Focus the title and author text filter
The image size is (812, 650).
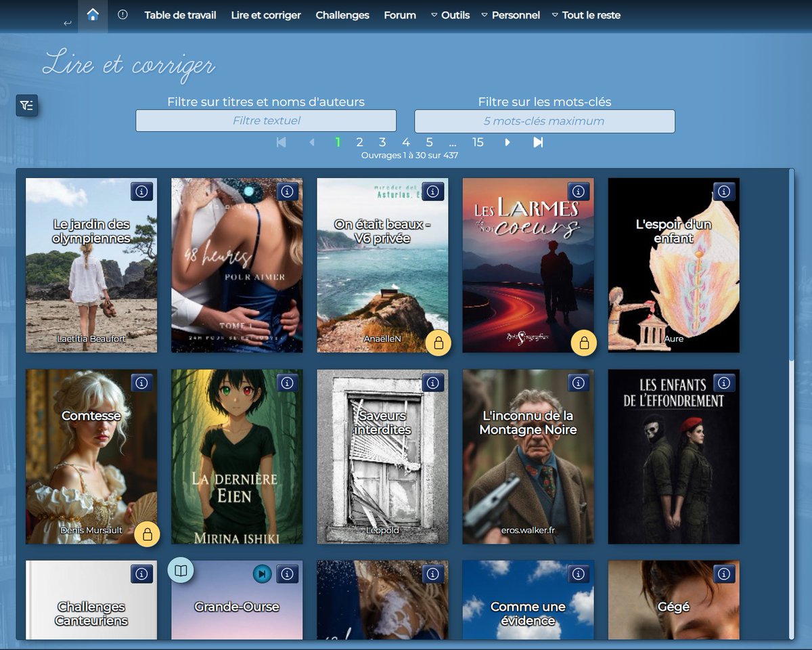(266, 121)
